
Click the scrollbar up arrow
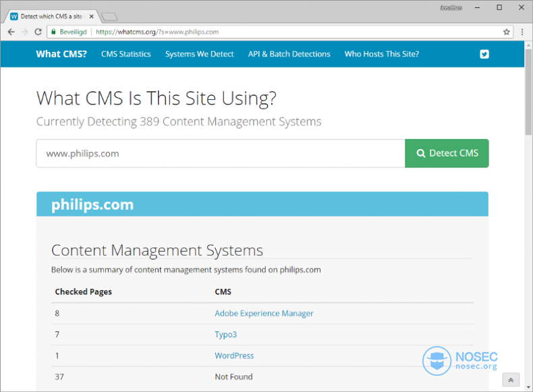point(528,45)
